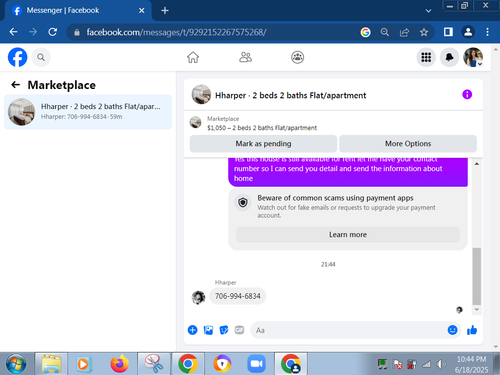Open the tab search dropdown arrow
This screenshot has width=500, height=375.
coord(428,11)
